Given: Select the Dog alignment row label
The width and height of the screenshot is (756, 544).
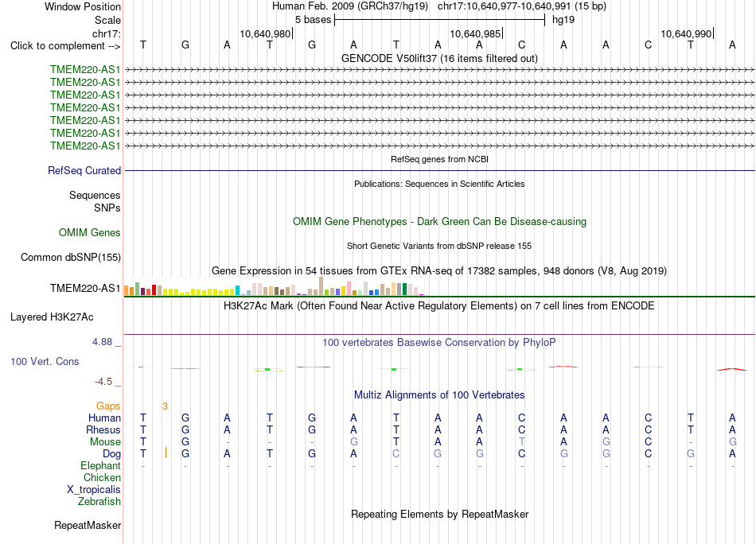Looking at the screenshot, I should (x=111, y=454).
